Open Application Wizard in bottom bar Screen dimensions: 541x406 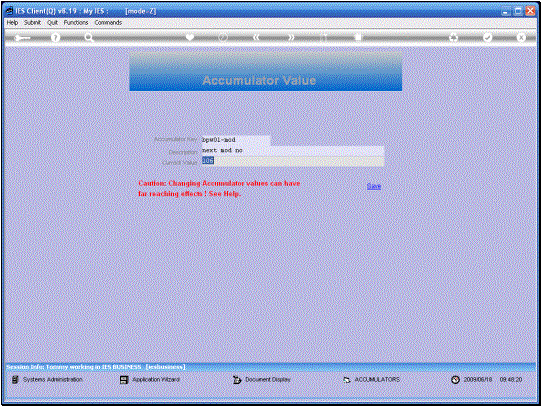(x=150, y=380)
